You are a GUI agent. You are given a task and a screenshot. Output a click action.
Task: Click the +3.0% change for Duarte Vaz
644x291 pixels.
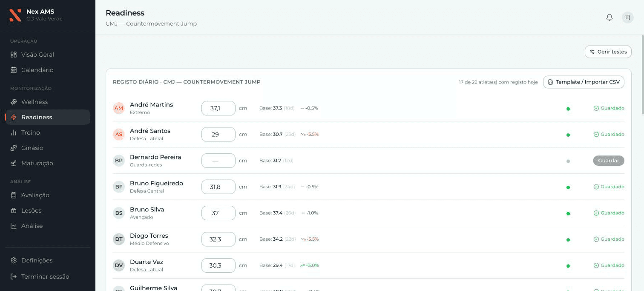310,265
